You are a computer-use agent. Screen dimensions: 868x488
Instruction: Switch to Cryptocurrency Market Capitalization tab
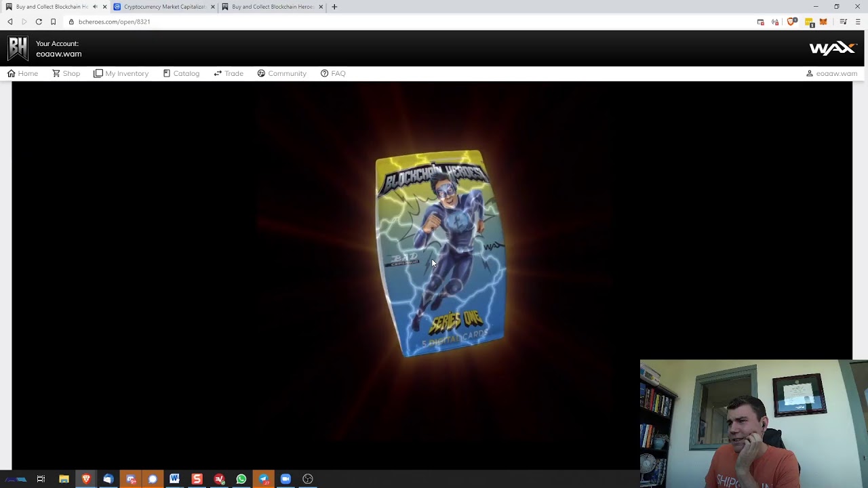click(164, 7)
